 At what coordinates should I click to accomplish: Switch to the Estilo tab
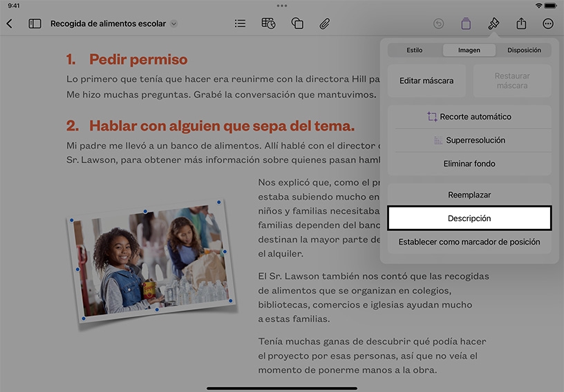tap(415, 50)
